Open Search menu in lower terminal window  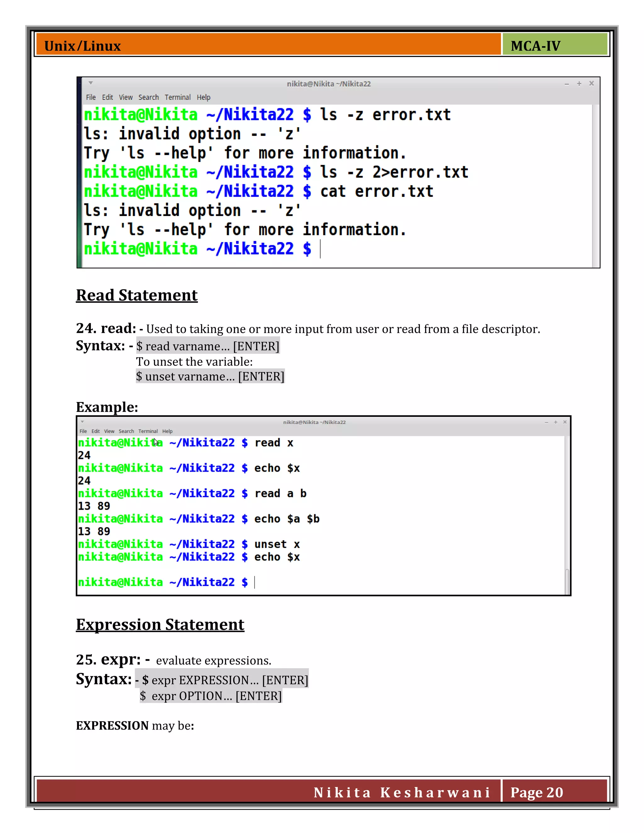coord(126,431)
